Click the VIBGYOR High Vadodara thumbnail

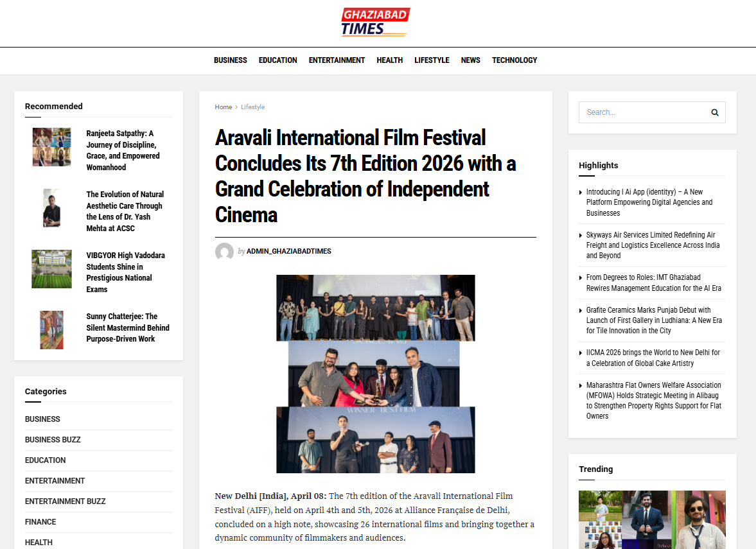[51, 269]
